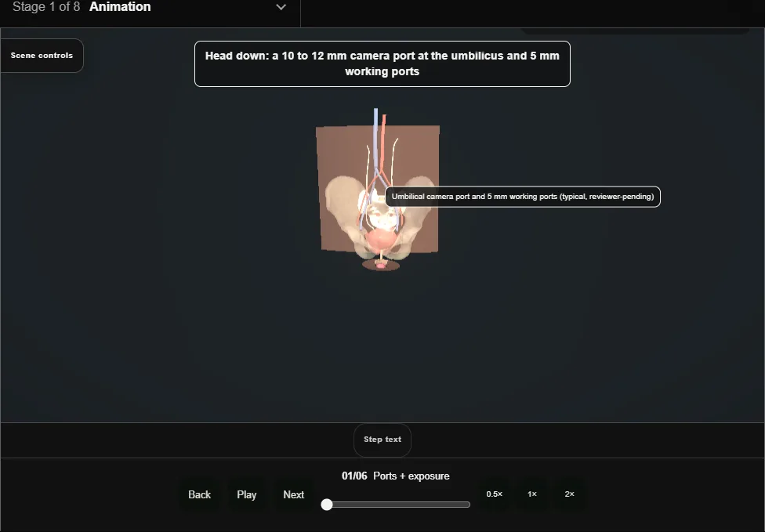Viewport: 765px width, 532px height.
Task: Click the 01/06 Ports + exposure step label
Action: 395,476
